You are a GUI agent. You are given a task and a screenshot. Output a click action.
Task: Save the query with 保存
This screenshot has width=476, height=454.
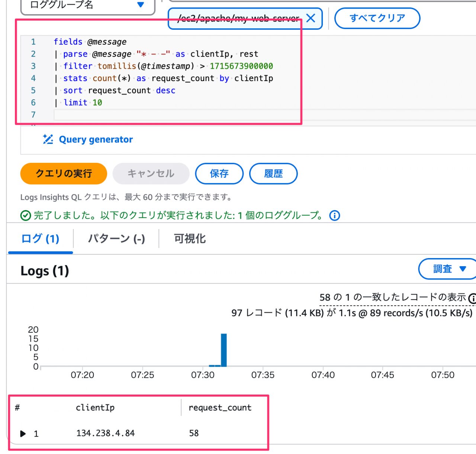(219, 173)
